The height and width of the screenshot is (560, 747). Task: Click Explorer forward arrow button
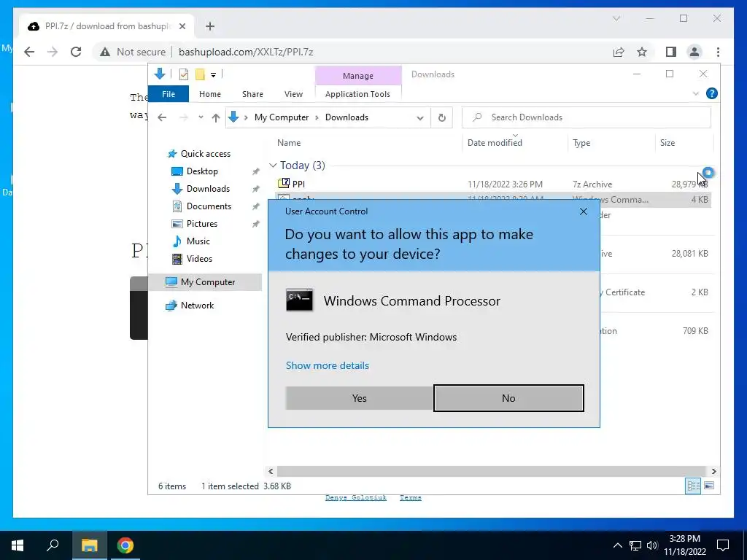click(x=183, y=117)
